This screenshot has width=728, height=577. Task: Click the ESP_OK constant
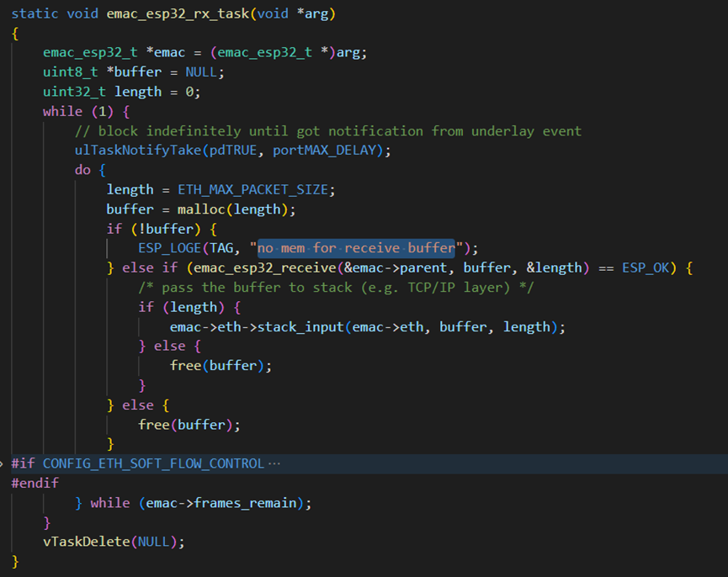click(646, 267)
